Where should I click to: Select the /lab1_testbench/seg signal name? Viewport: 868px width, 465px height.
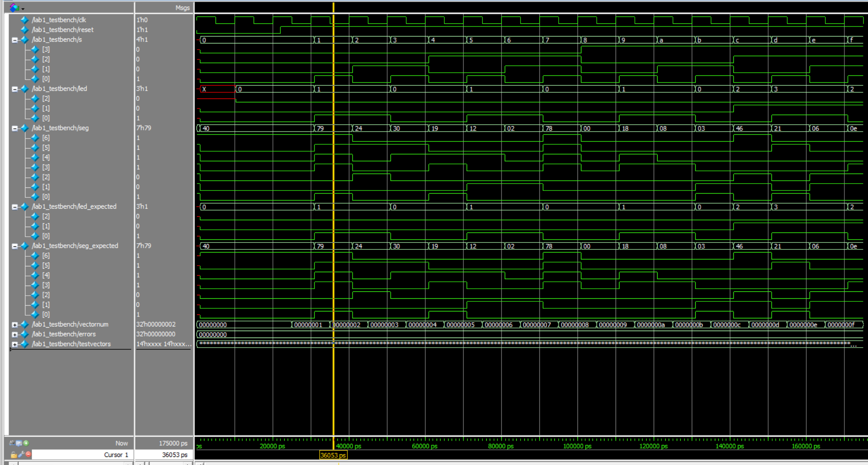click(x=60, y=128)
